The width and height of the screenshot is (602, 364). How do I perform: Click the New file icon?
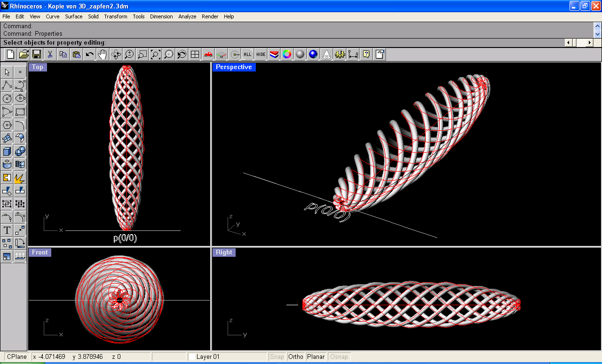click(10, 55)
